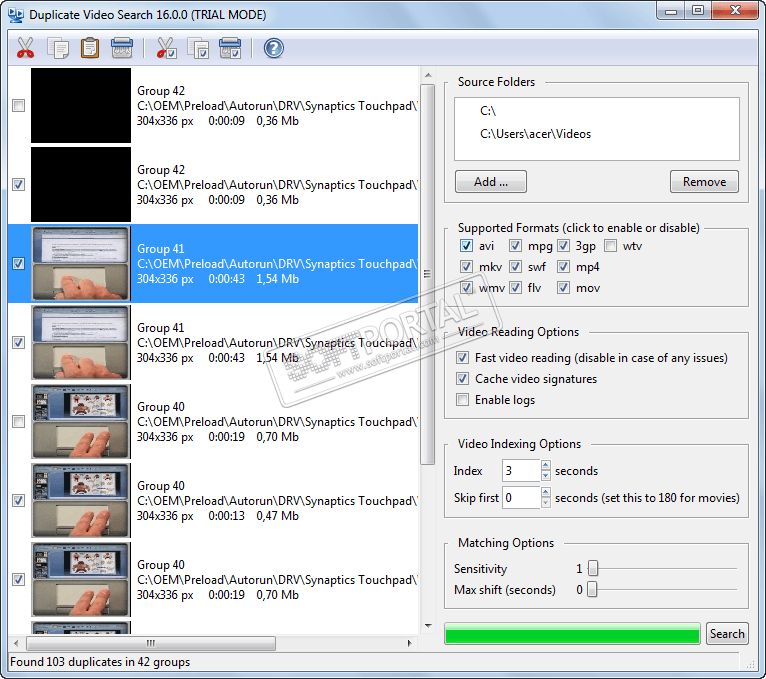Disable the mov format checkbox
Screen dimensions: 766x679
(563, 288)
